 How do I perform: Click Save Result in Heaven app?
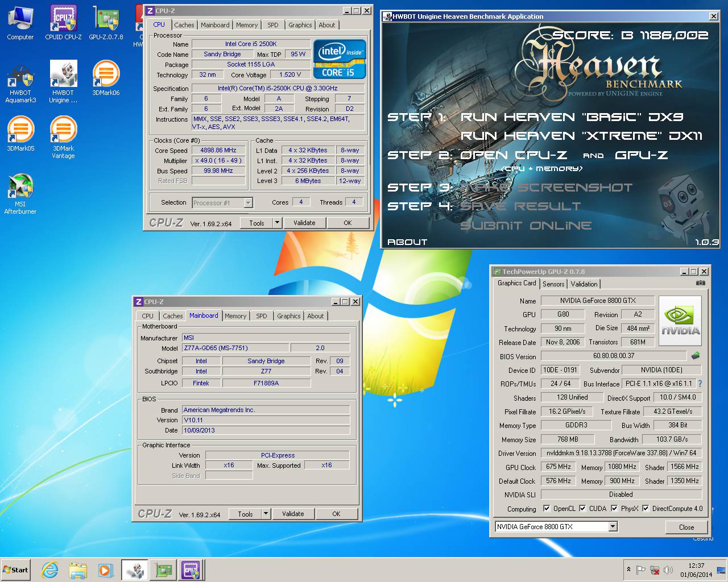tap(520, 206)
